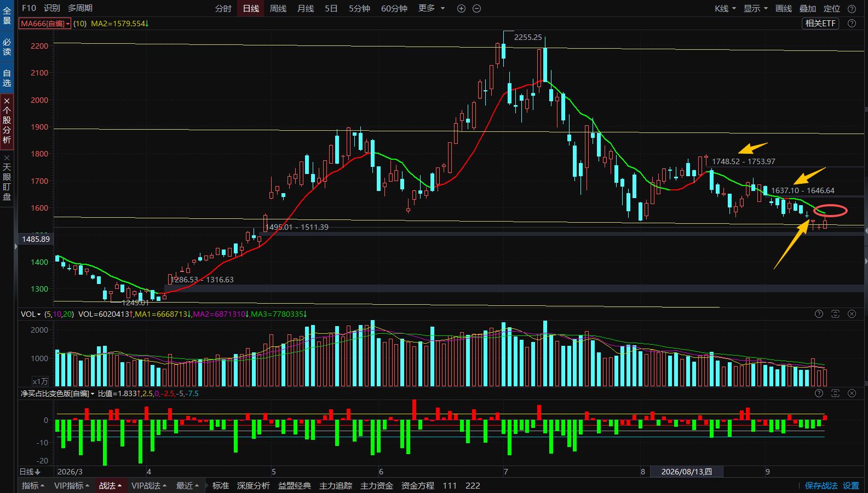Expand the VIP战法 menu
The height and width of the screenshot is (493, 868).
click(x=150, y=486)
